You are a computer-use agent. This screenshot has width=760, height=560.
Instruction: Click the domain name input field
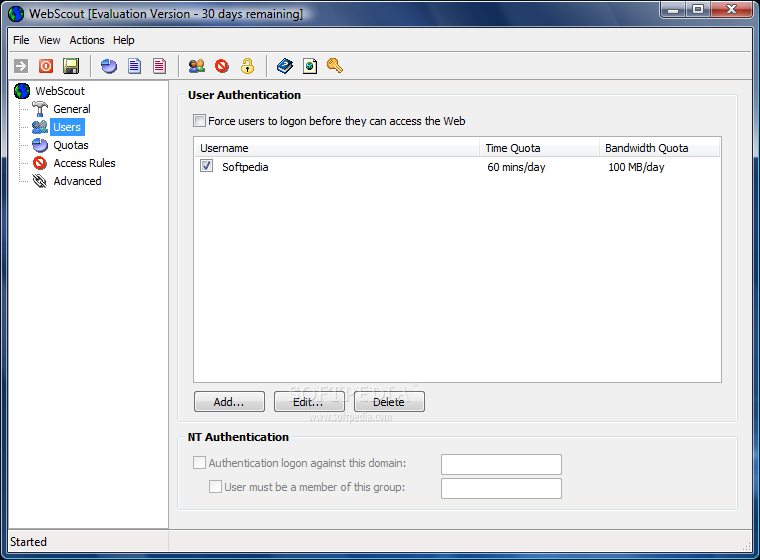point(501,464)
